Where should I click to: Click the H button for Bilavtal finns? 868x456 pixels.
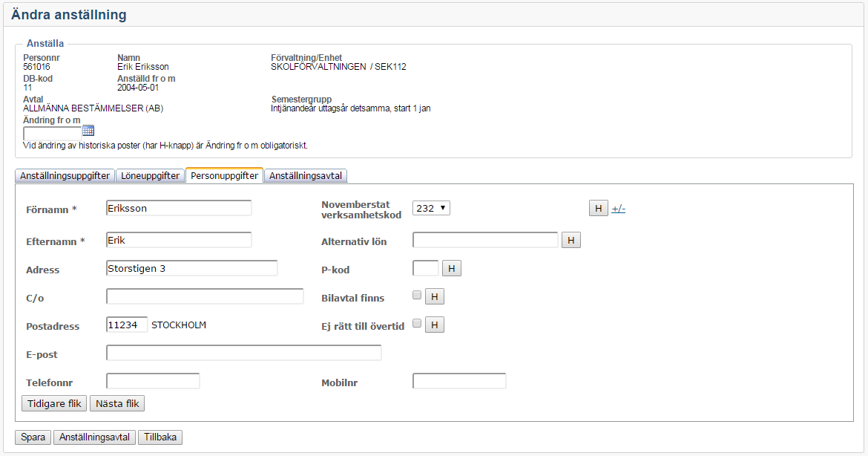click(x=435, y=297)
